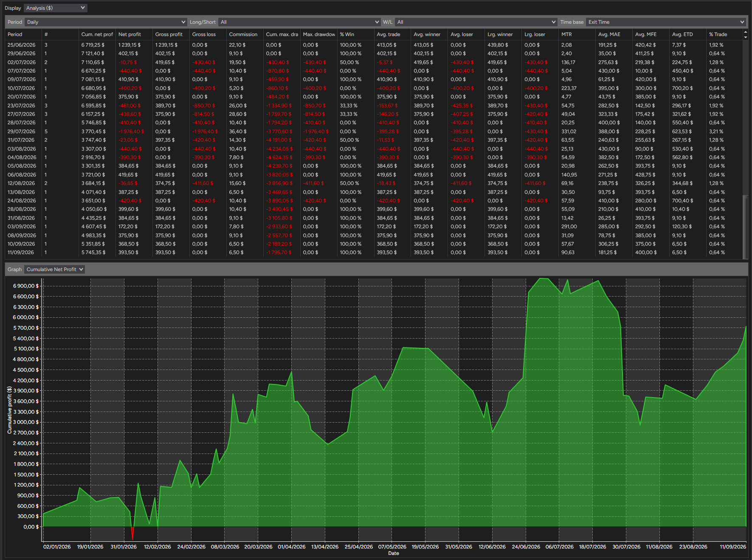
Task: Select the 27/07/2026 period row
Action: [x=374, y=114]
